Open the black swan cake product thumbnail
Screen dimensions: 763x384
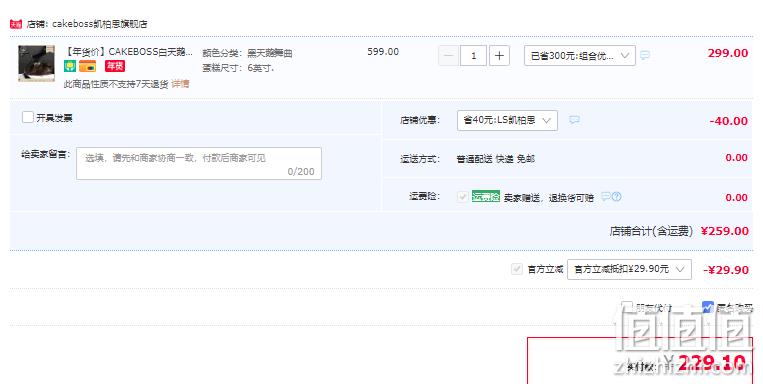pos(36,63)
